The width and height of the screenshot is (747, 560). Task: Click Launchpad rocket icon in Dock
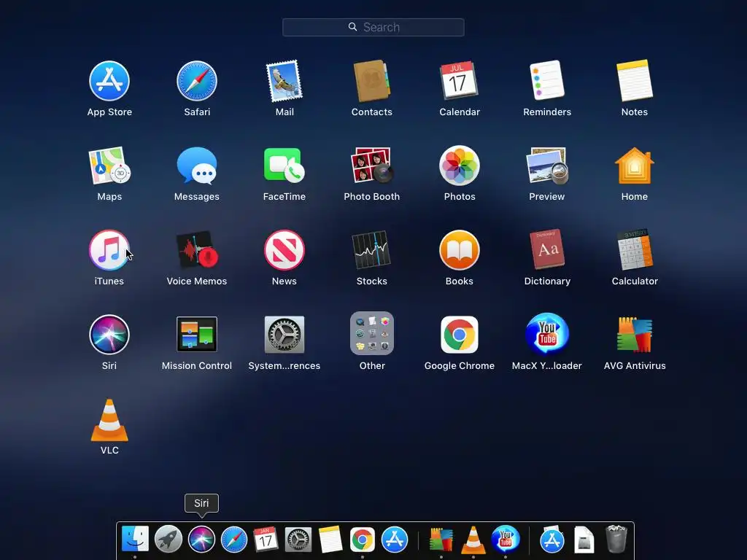point(169,539)
